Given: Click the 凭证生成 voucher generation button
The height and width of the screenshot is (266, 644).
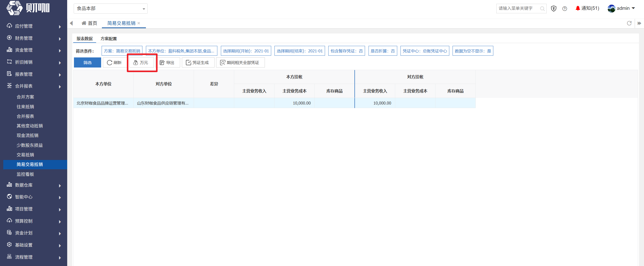Looking at the screenshot, I should click(x=198, y=62).
